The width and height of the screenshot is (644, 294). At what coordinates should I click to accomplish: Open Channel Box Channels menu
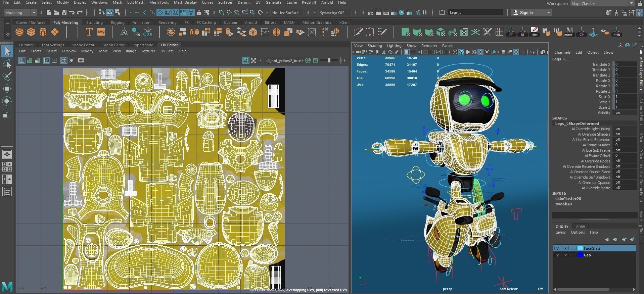(x=562, y=52)
